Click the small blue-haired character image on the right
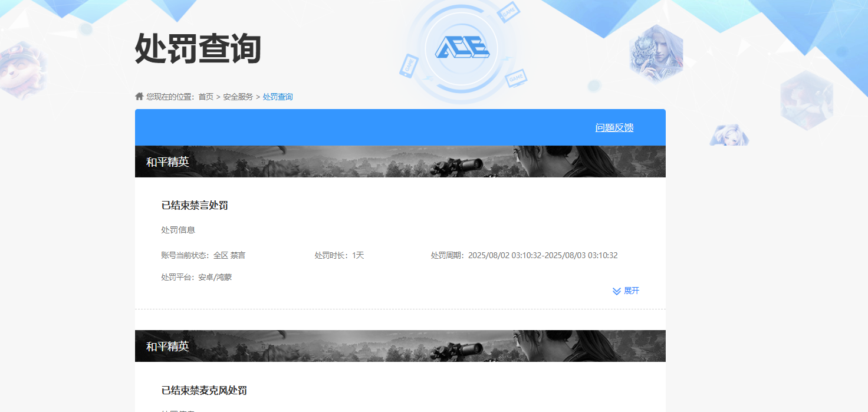 (729, 136)
